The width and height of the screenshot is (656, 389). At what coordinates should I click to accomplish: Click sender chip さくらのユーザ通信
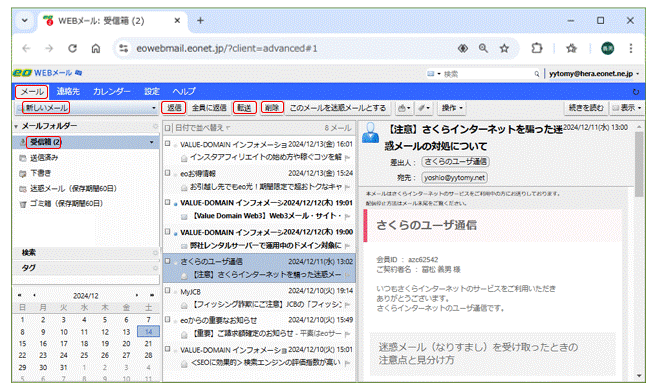(x=455, y=162)
